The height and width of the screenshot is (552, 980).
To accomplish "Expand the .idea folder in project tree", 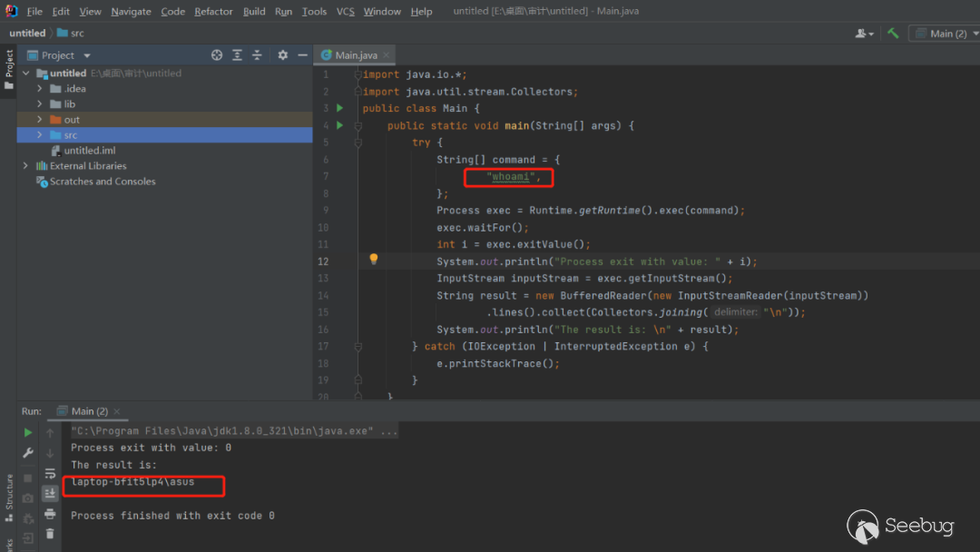I will pos(40,89).
